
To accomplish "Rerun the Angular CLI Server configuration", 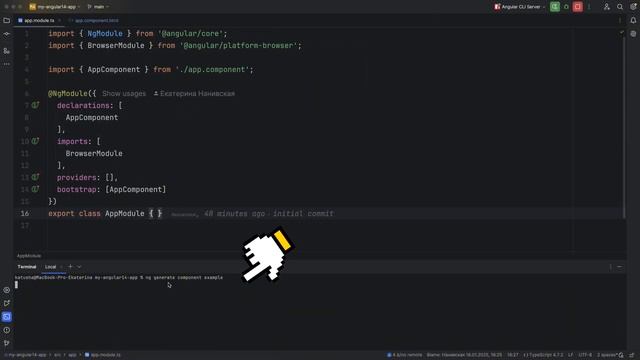I will click(x=555, y=7).
